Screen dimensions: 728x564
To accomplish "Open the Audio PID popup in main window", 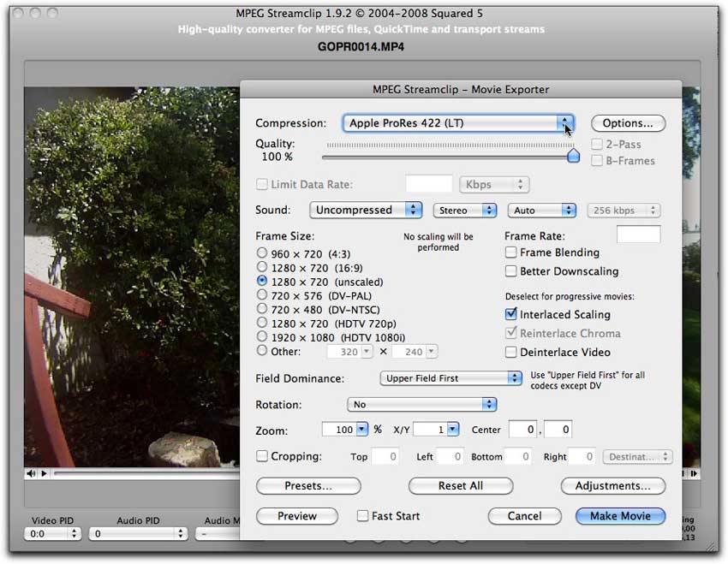I will pos(139,534).
